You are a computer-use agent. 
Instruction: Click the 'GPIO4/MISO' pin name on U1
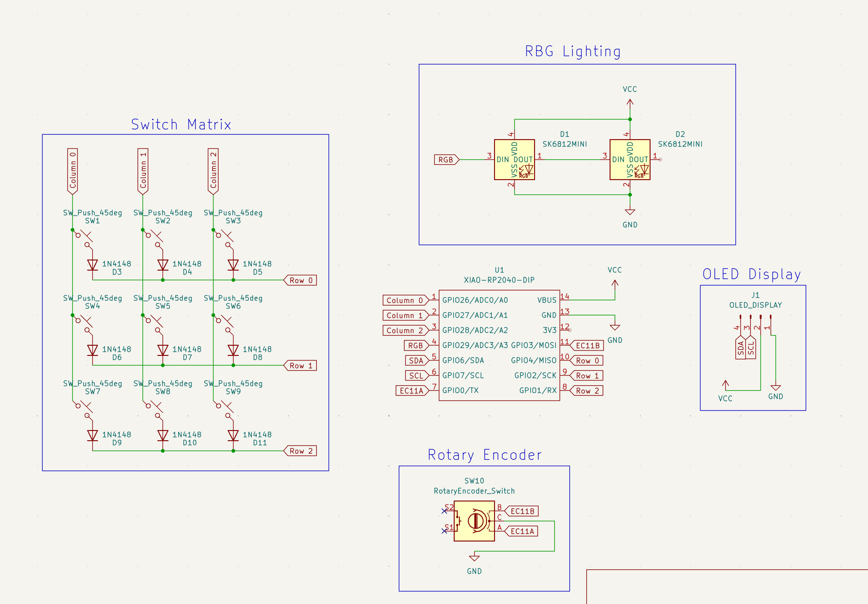(533, 360)
